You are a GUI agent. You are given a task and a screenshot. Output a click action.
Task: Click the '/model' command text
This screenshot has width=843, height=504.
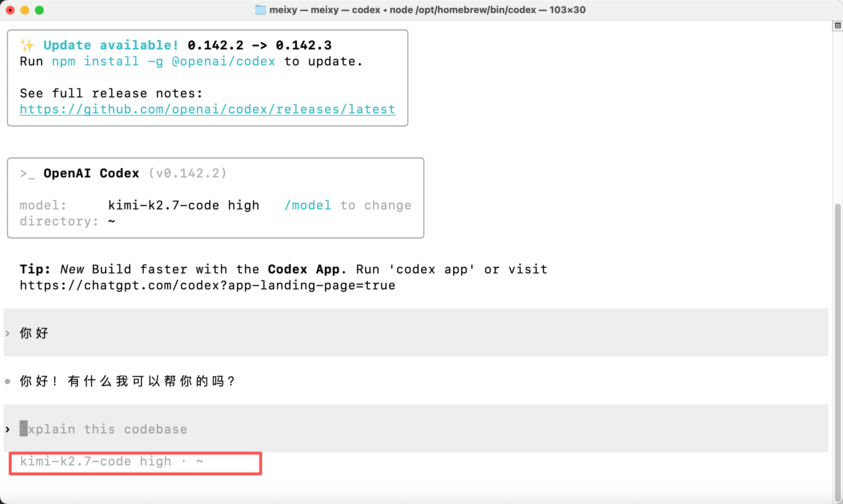tap(308, 205)
